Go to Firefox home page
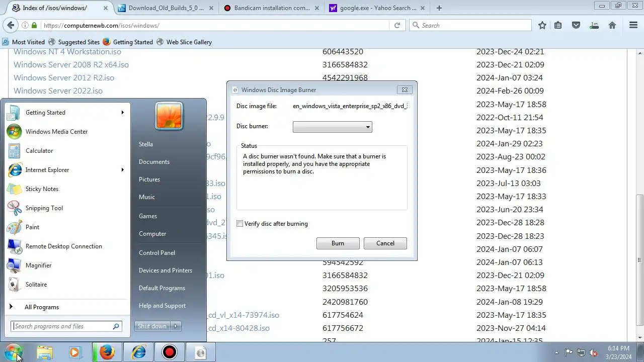 pos(612,25)
